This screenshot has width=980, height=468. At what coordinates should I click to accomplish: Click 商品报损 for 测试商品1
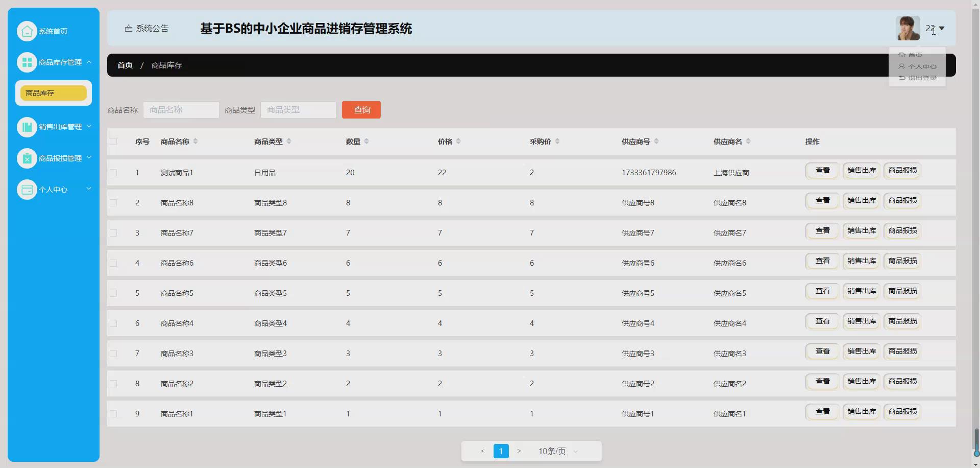pyautogui.click(x=902, y=171)
